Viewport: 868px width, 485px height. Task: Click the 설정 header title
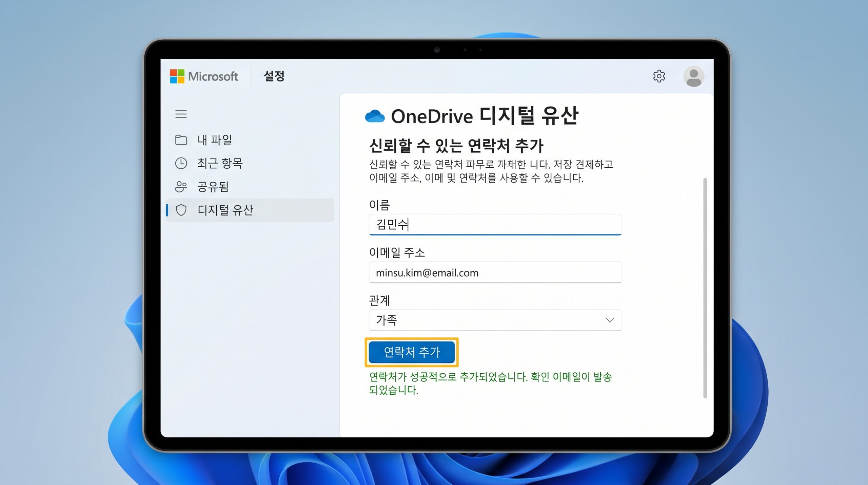coord(274,76)
